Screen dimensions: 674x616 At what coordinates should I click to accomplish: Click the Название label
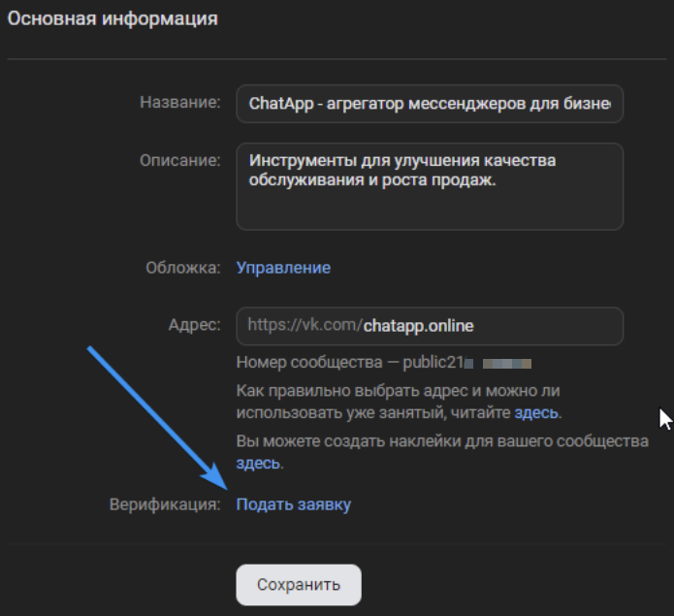pos(180,103)
